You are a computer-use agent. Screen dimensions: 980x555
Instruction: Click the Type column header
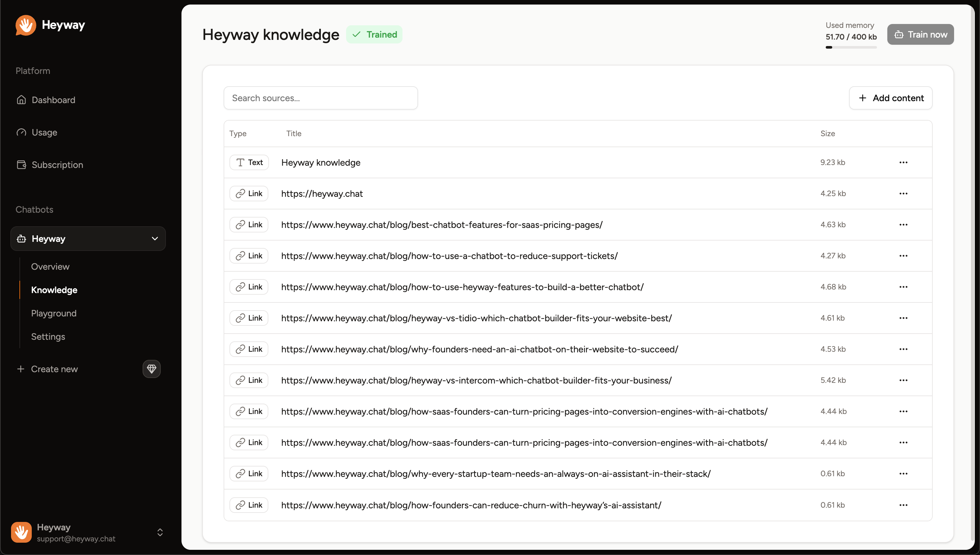point(238,134)
